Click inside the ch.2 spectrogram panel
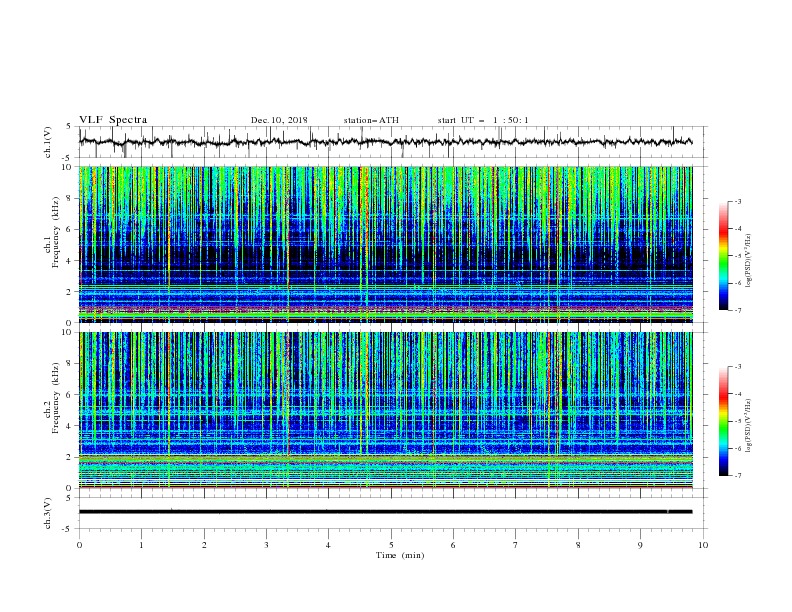 (386, 410)
